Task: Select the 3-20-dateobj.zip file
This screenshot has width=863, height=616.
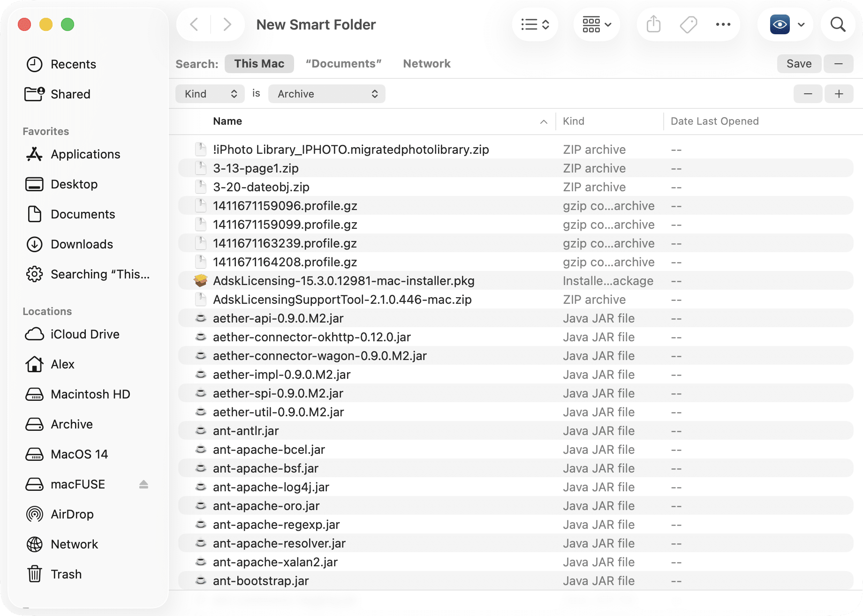Action: 515,187
